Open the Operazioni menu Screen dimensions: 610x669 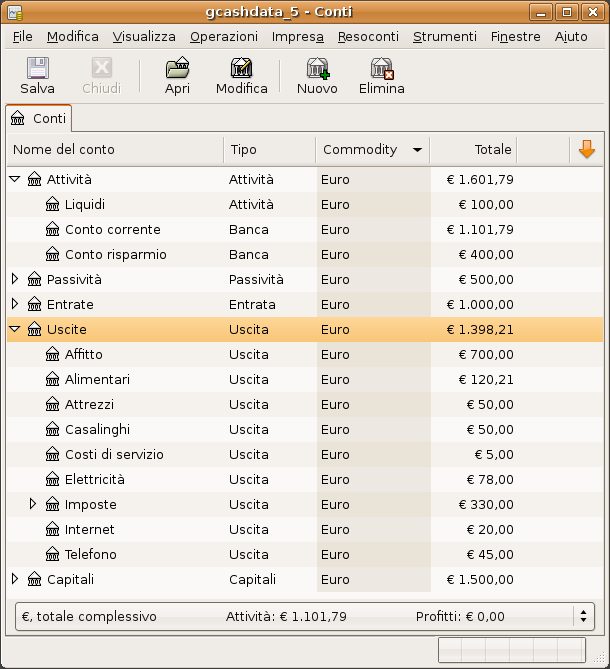[224, 37]
